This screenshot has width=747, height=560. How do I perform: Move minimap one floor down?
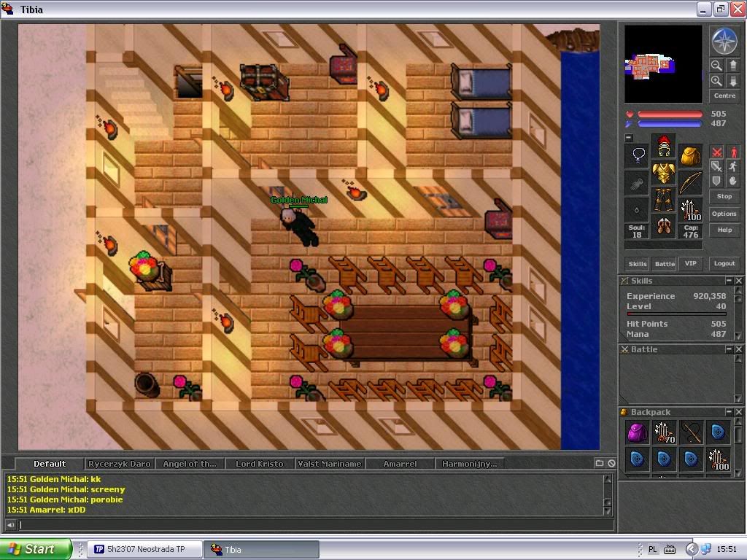tap(732, 80)
